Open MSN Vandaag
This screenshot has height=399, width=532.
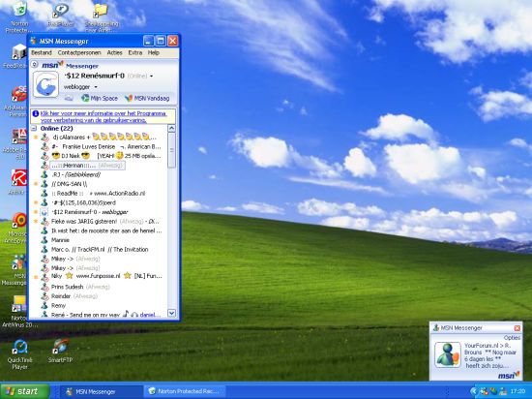[147, 99]
